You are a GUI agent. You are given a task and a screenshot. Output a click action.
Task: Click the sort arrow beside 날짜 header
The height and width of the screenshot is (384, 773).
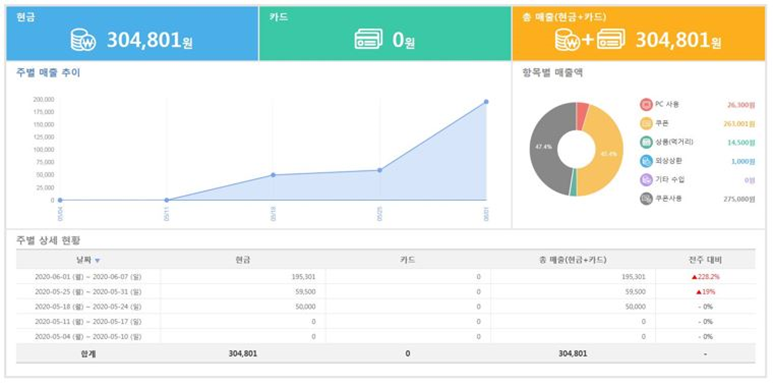click(97, 260)
